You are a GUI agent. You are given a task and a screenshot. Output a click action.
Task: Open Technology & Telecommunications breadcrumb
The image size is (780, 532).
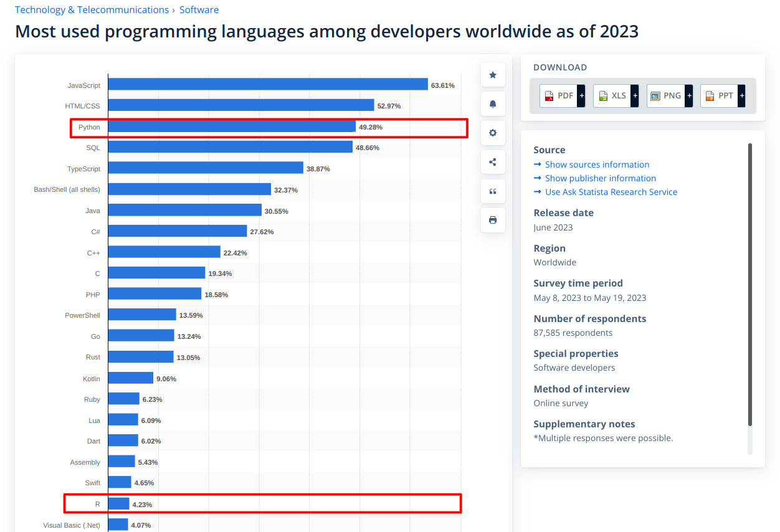coord(92,10)
